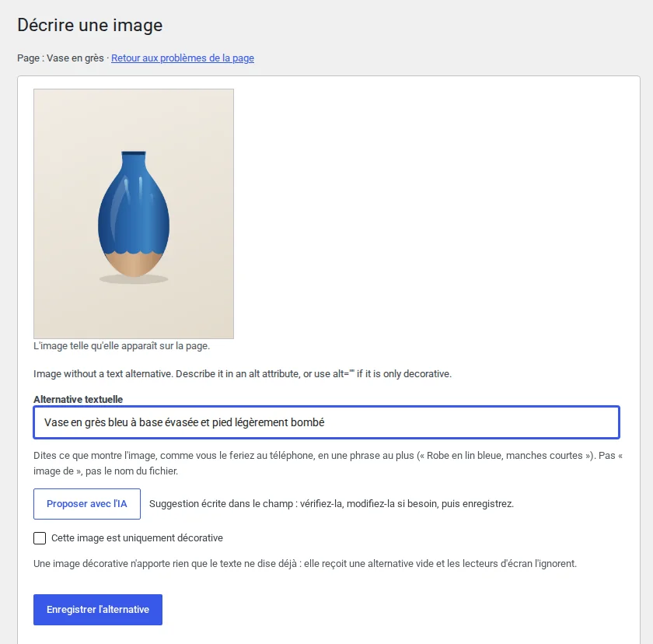
Task: Check 'Cette image est uniquement décorative' box
Action: coord(40,538)
